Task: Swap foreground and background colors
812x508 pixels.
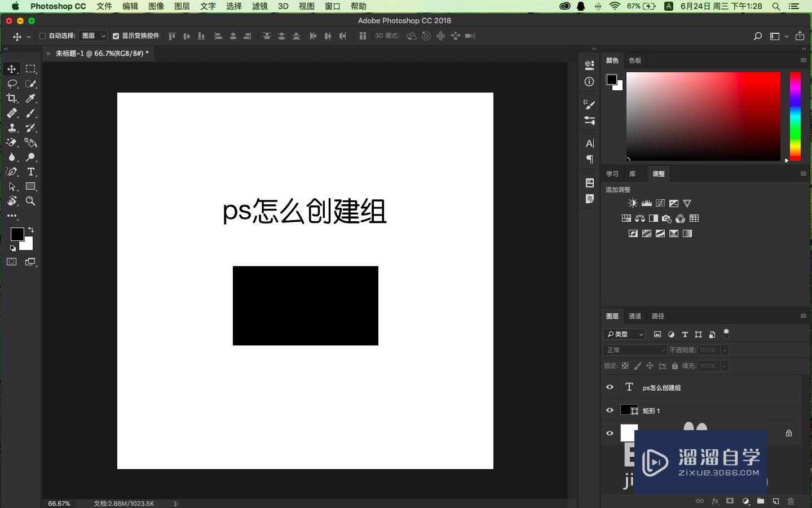Action: click(x=31, y=230)
